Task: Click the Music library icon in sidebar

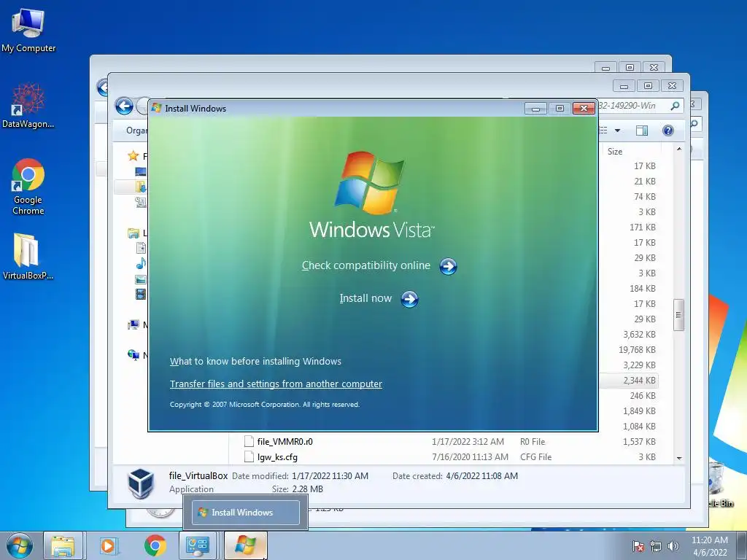Action: 141,263
